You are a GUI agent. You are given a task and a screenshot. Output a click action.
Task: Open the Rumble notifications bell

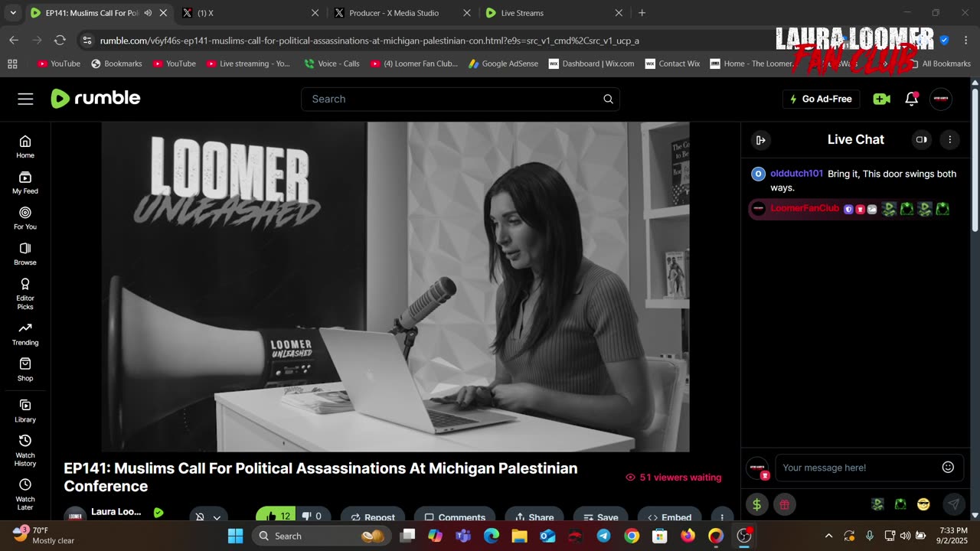[x=911, y=99]
